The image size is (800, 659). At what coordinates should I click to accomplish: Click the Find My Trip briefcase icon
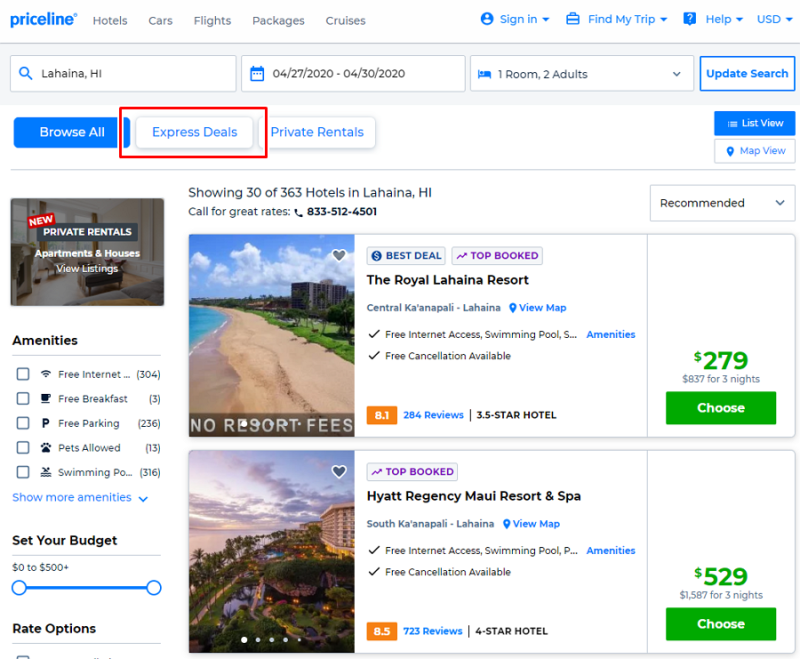[573, 19]
